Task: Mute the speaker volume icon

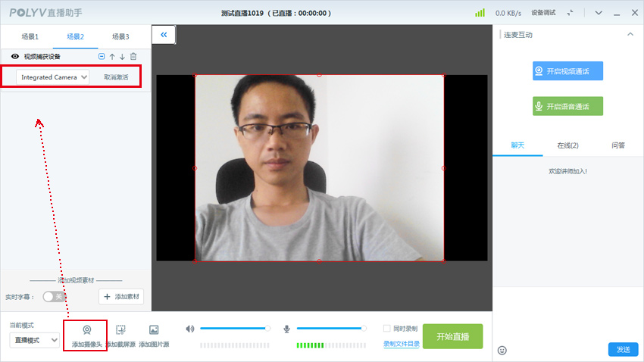Action: 190,329
